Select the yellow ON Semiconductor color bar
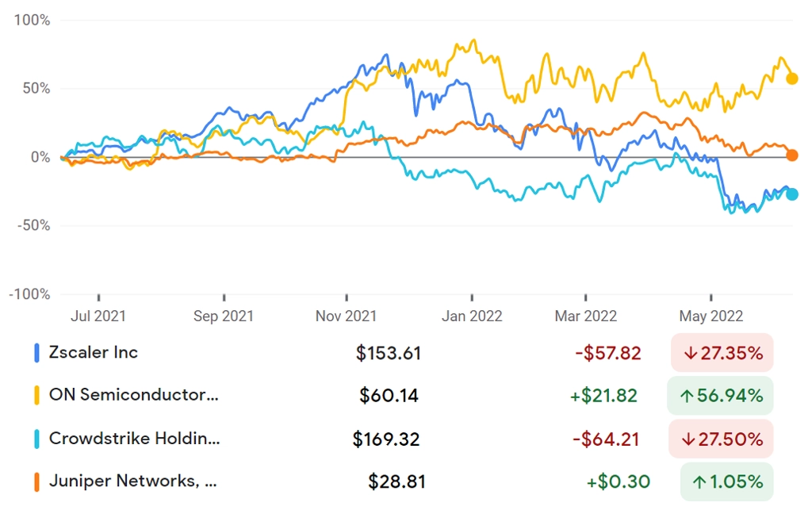Screen dimensions: 812x510 pos(36,396)
